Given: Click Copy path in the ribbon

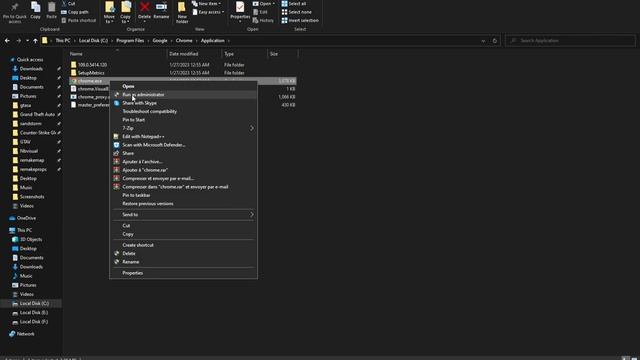Looking at the screenshot, I should point(75,12).
